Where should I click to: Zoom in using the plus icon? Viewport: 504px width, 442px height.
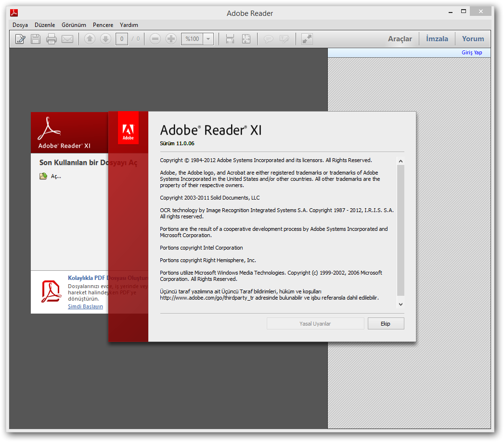pyautogui.click(x=171, y=39)
